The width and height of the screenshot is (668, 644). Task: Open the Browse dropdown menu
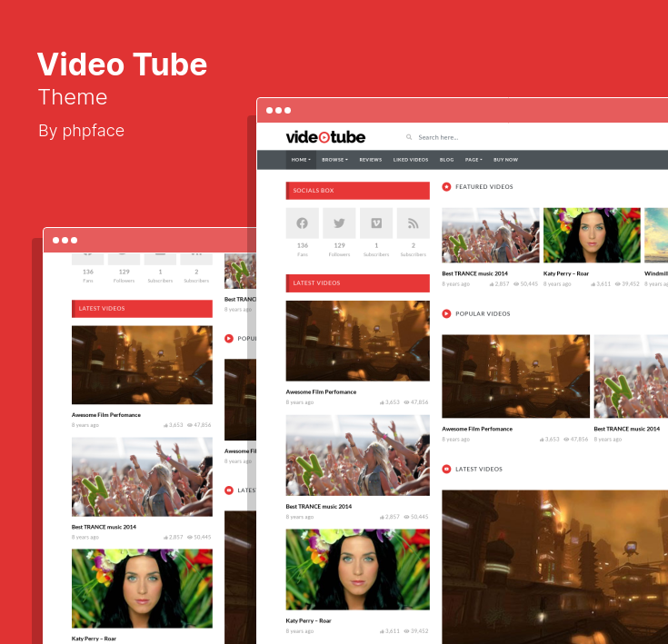(334, 160)
